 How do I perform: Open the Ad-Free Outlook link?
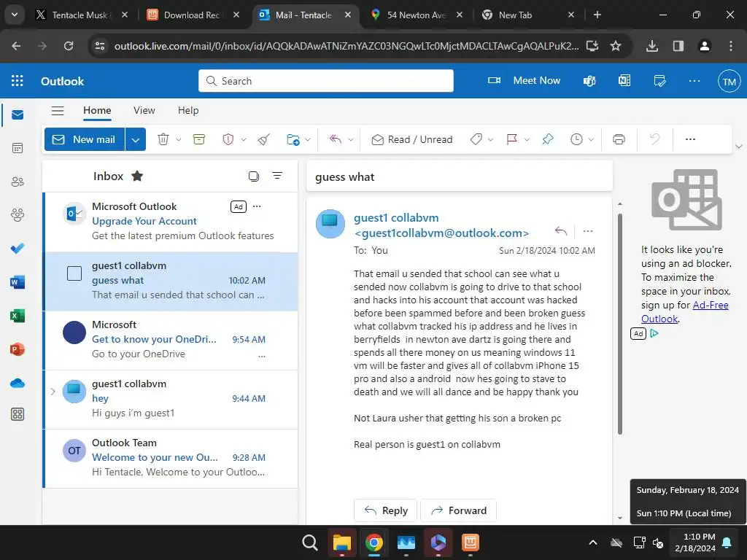(x=684, y=312)
